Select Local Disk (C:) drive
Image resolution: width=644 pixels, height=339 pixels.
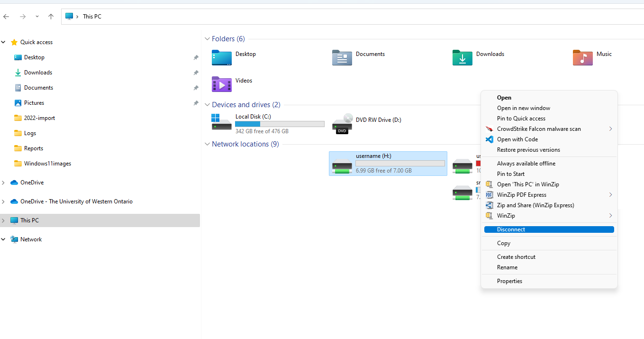(268, 124)
